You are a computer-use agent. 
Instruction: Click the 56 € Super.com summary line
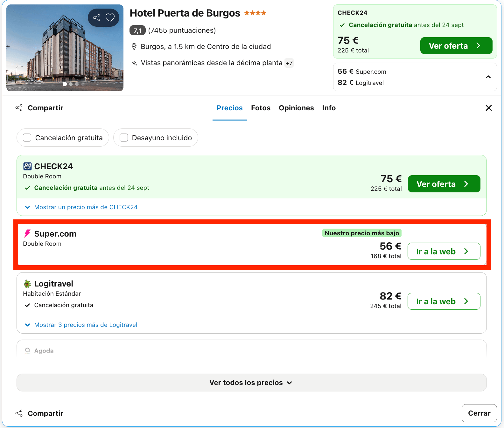coord(362,72)
